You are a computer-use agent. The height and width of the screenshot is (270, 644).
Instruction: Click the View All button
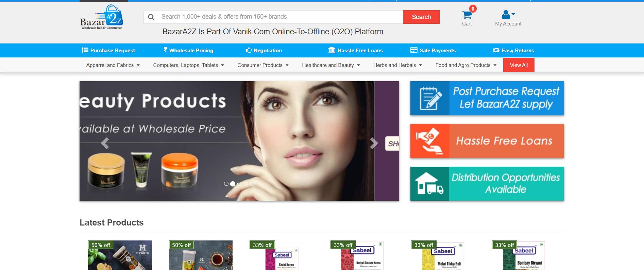pos(519,65)
